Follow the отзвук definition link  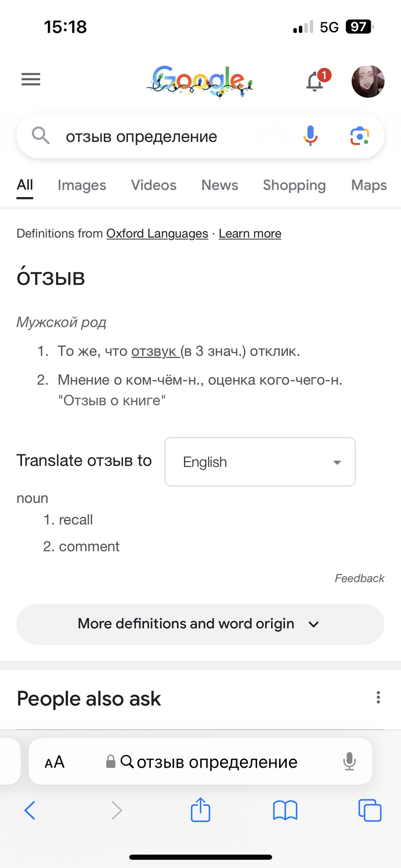click(154, 351)
